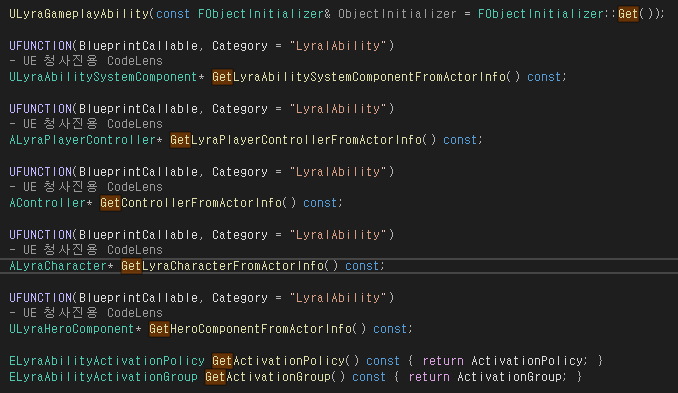Click UFUNCTION macro above GetHeroComponentFromActorInfo
This screenshot has height=393, width=678.
coord(41,298)
